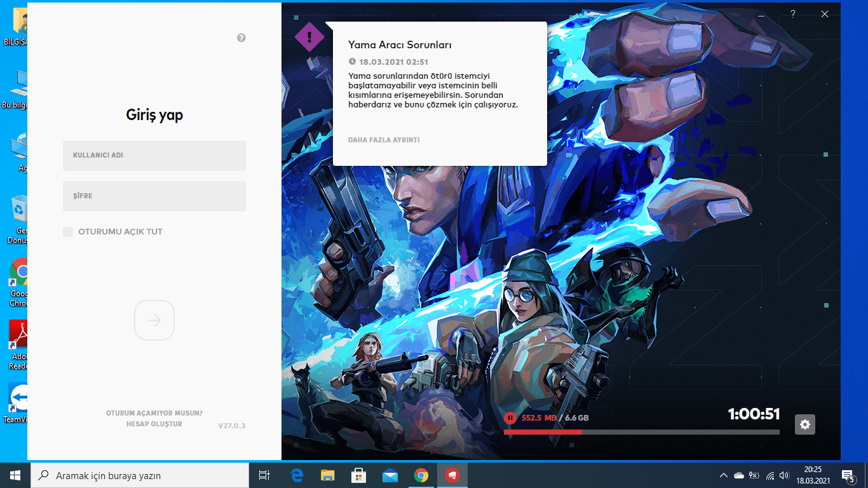Click the OneDrive cloud tray icon
Image resolution: width=868 pixels, height=488 pixels.
pyautogui.click(x=738, y=475)
